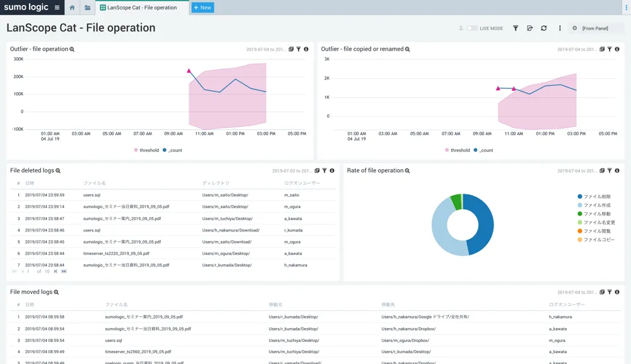Show info for Outlier - file copied or renamed

coord(617,49)
